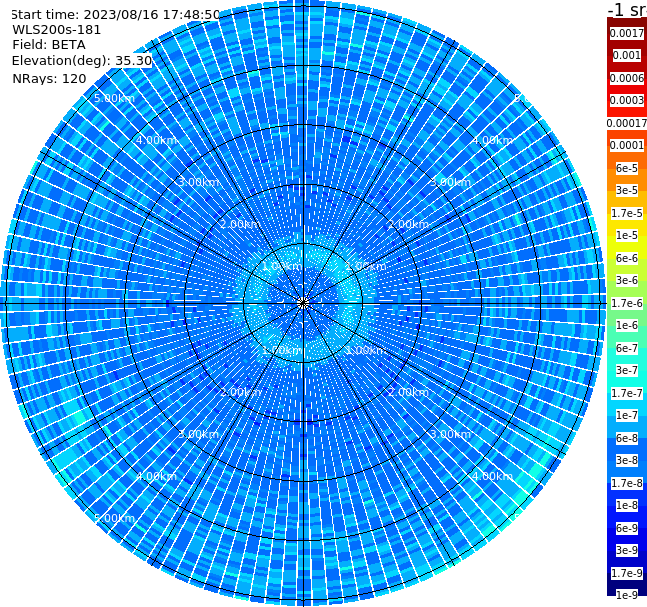Click the 1e-7 colorbar label
The image size is (647, 607).
pos(627,415)
